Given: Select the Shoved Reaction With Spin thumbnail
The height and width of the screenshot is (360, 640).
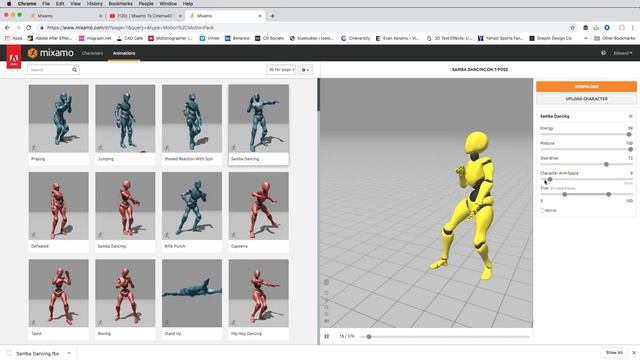Looking at the screenshot, I should pyautogui.click(x=192, y=119).
